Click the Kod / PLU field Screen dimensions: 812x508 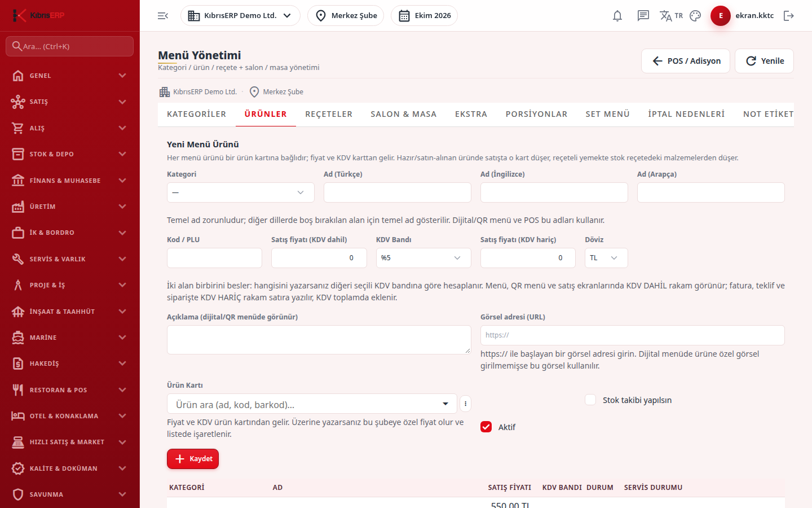pyautogui.click(x=214, y=258)
